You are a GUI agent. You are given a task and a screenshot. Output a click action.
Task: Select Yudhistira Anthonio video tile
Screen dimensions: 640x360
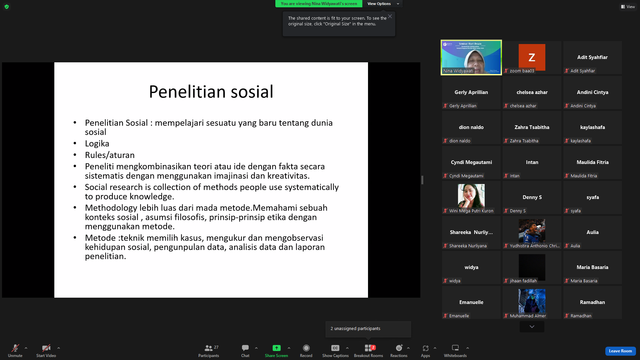532,233
